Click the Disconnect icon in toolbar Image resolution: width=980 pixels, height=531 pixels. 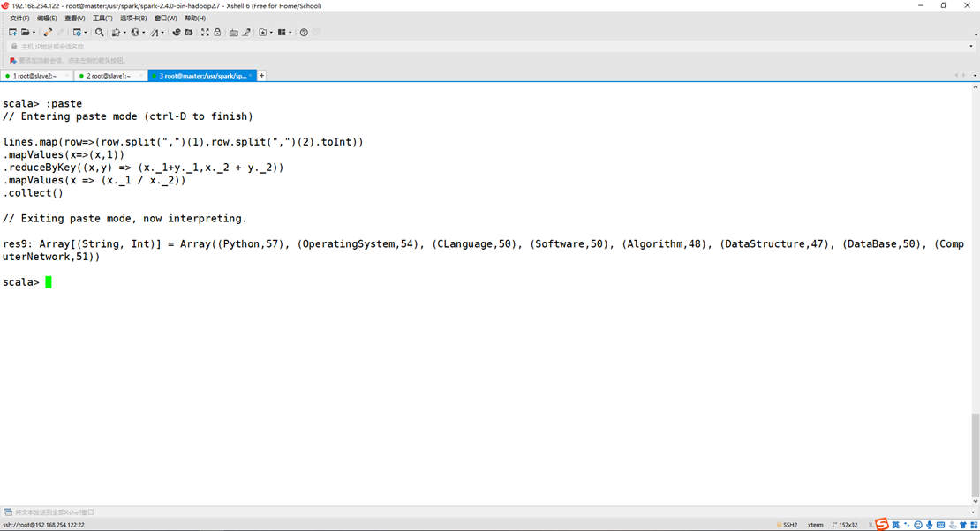pos(60,33)
